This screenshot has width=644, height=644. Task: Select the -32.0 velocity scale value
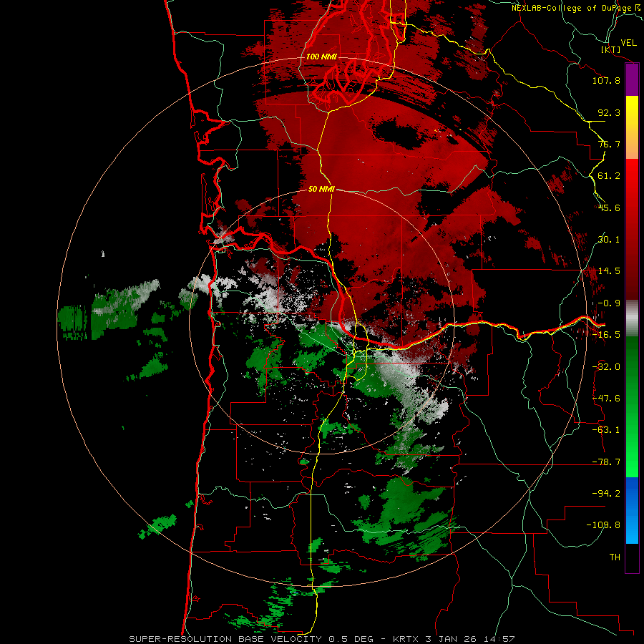click(x=606, y=367)
